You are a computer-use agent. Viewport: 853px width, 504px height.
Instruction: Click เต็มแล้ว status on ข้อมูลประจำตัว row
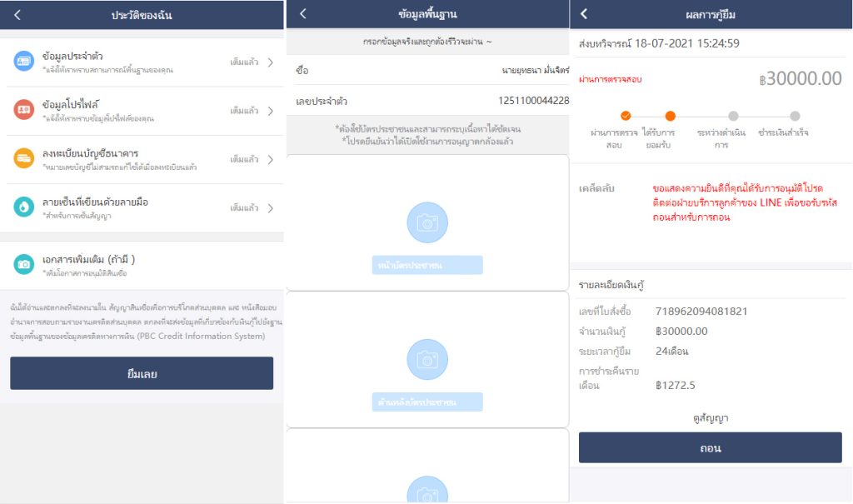pyautogui.click(x=244, y=62)
